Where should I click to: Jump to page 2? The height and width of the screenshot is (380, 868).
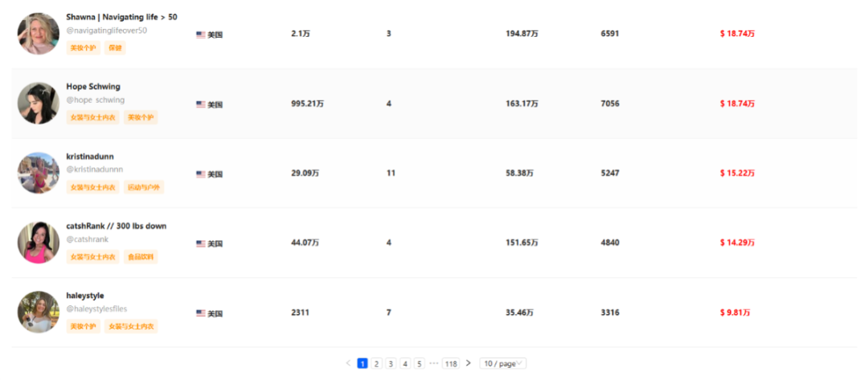point(376,364)
